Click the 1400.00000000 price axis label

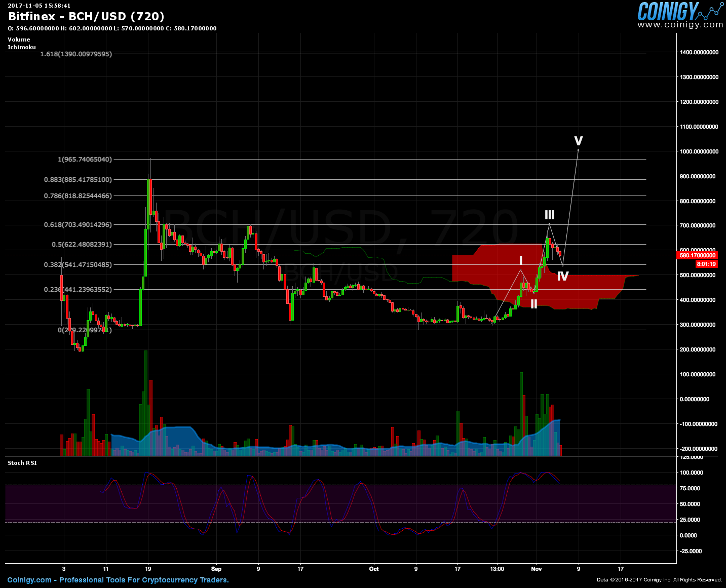[699, 52]
